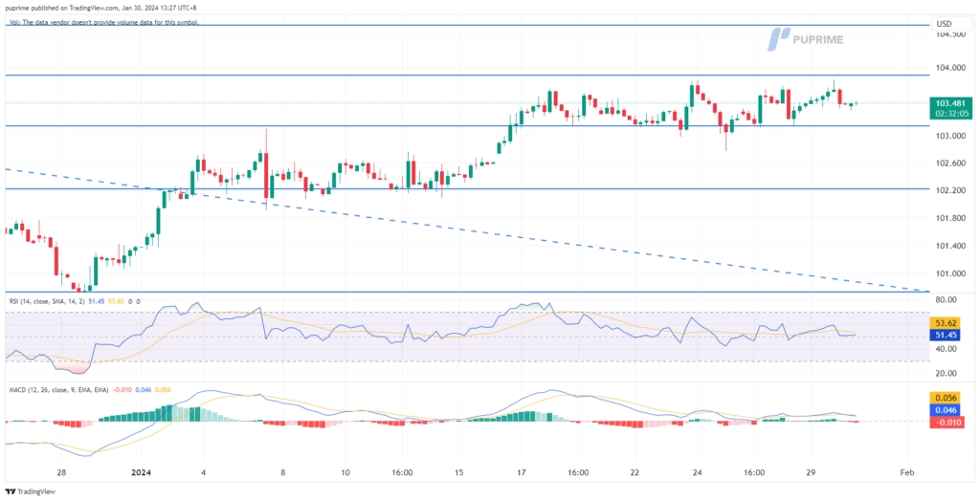980x501 pixels.
Task: Click the 28 date on the time axis
Action: [61, 473]
